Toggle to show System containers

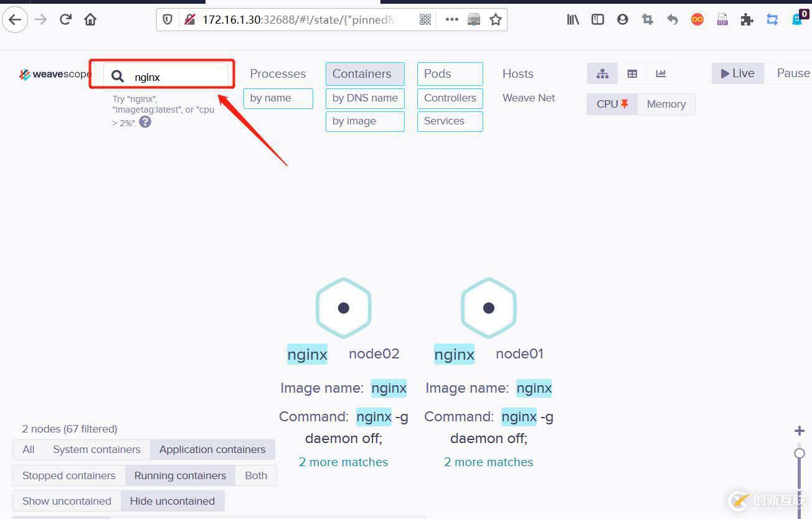[97, 449]
